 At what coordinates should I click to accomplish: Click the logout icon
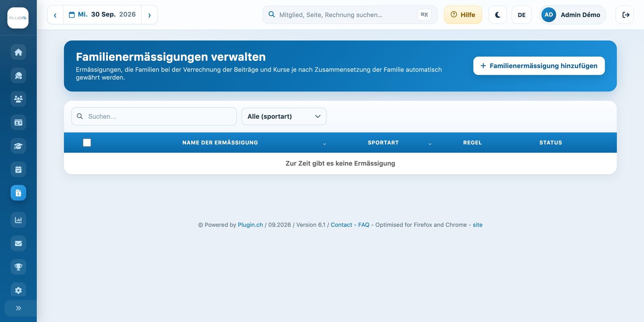pyautogui.click(x=625, y=14)
